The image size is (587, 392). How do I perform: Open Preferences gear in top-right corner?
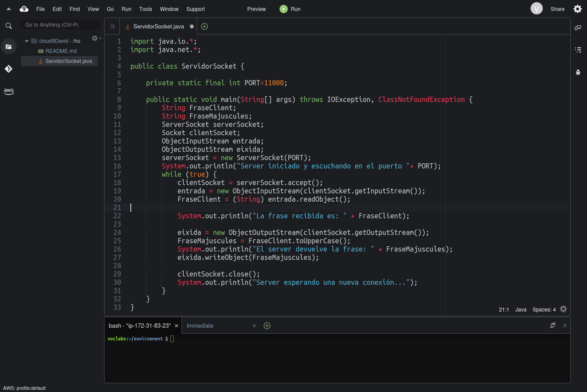point(577,9)
